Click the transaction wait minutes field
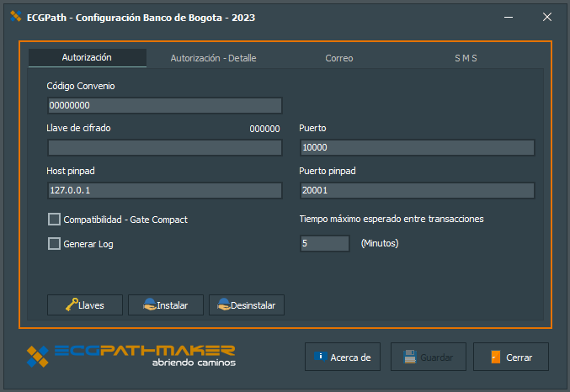 tap(324, 244)
